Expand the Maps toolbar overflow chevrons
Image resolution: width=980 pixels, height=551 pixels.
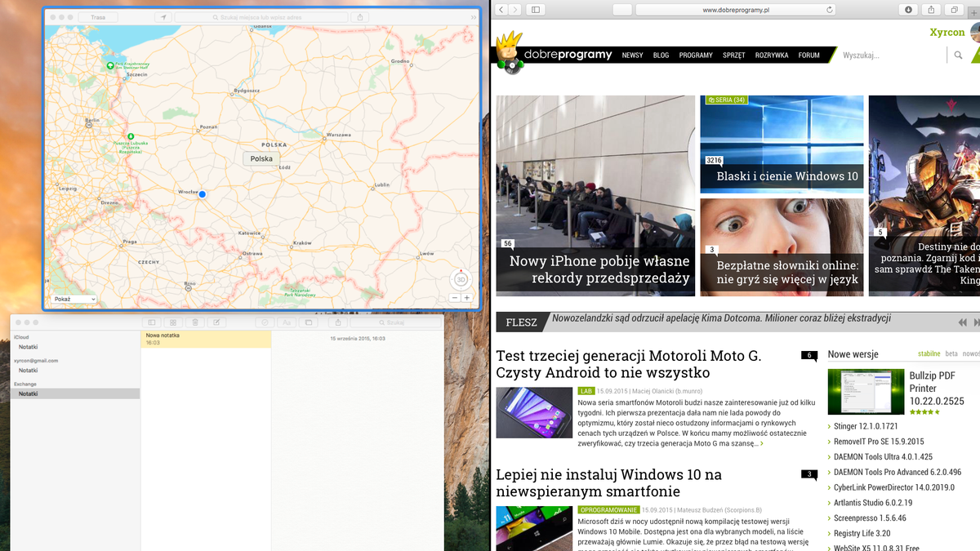(x=473, y=17)
